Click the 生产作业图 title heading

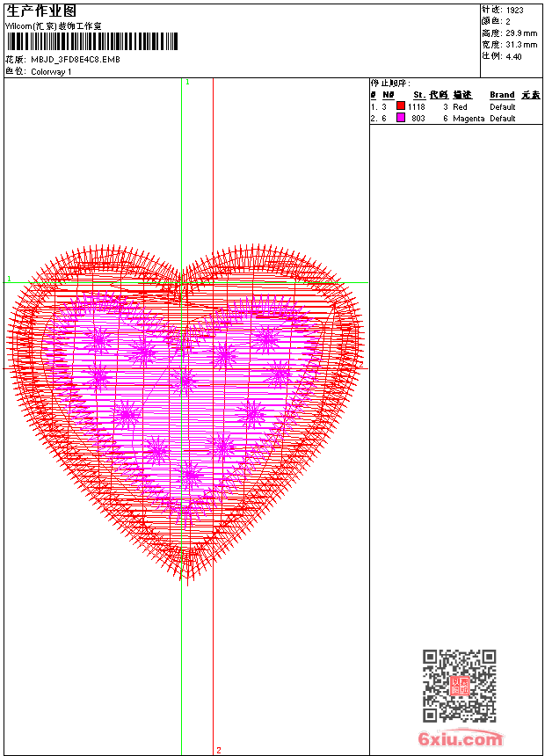pyautogui.click(x=41, y=11)
